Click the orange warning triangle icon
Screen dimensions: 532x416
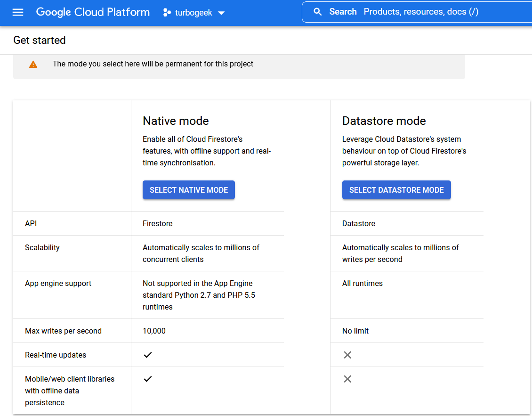click(x=33, y=64)
